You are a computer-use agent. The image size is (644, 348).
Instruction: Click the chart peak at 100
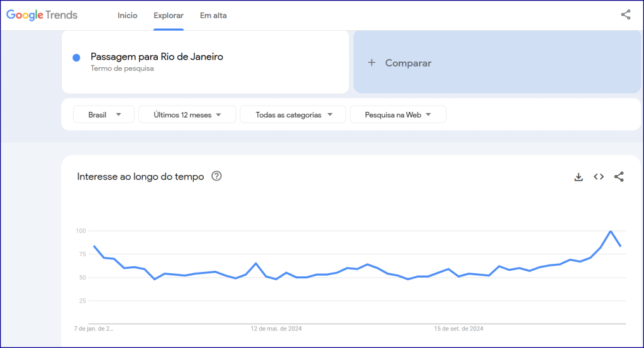(x=611, y=231)
